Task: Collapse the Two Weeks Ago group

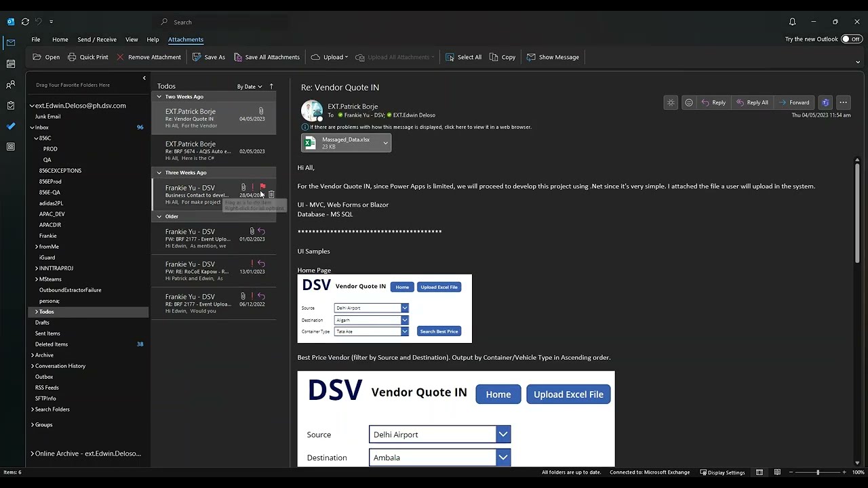Action: [x=159, y=97]
